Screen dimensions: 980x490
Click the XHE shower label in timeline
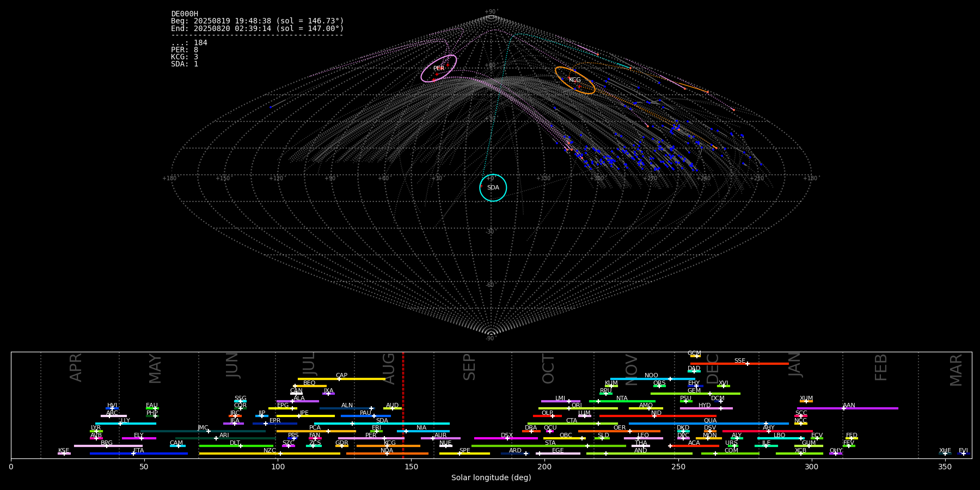945,451
